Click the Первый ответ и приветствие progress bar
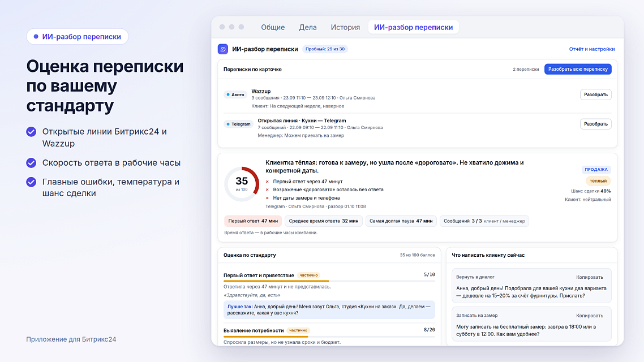644x362 pixels. (x=329, y=281)
